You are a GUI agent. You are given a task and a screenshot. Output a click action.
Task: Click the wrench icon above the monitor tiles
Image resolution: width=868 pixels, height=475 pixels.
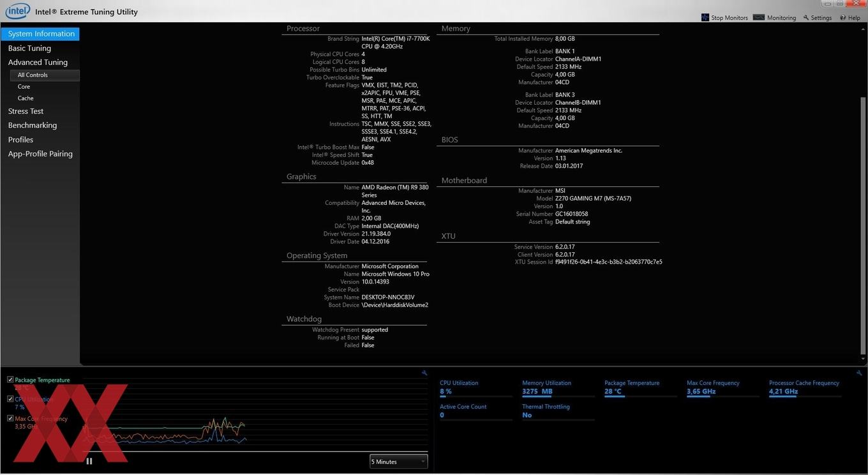pos(859,373)
